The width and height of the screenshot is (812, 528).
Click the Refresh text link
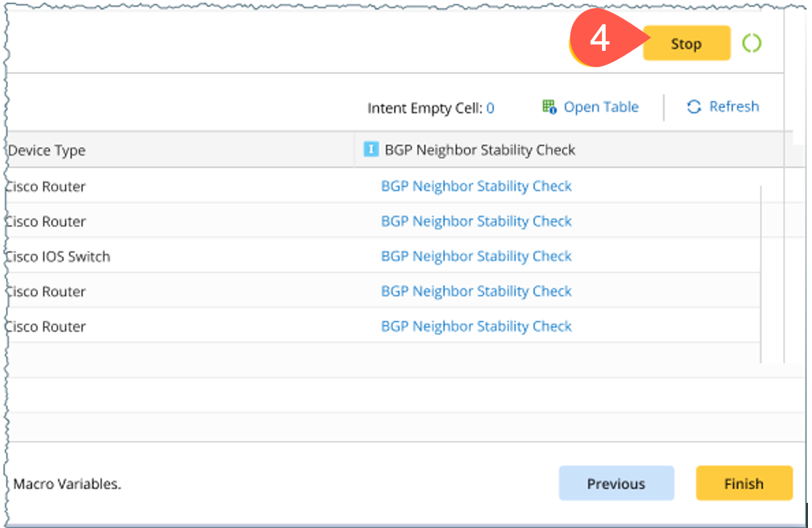click(x=734, y=107)
